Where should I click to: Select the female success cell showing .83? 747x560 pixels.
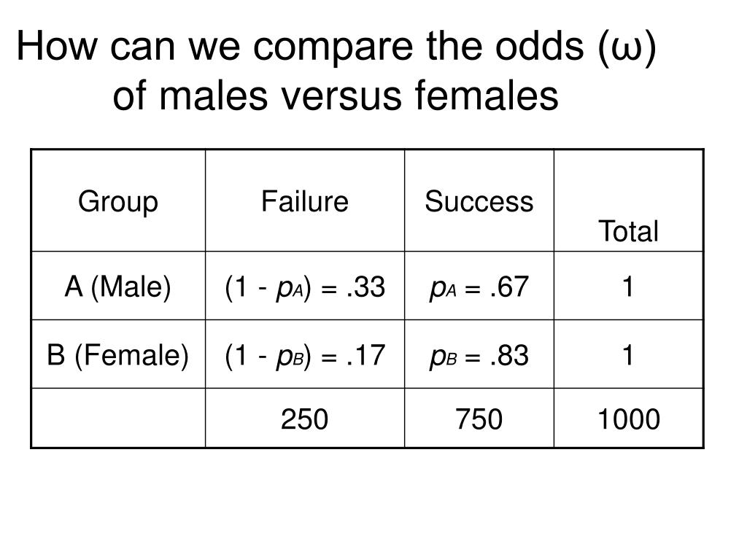pyautogui.click(x=479, y=354)
